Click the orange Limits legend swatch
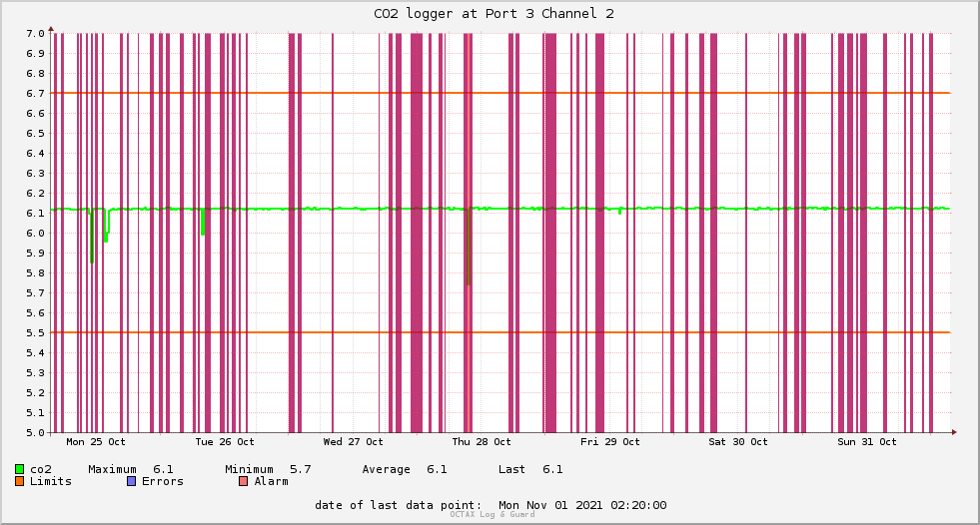 (19, 481)
